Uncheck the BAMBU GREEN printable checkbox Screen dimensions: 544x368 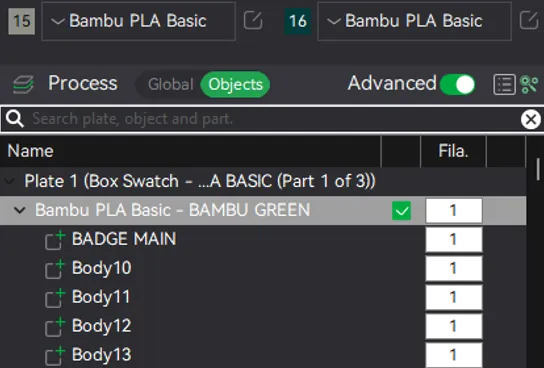click(401, 211)
